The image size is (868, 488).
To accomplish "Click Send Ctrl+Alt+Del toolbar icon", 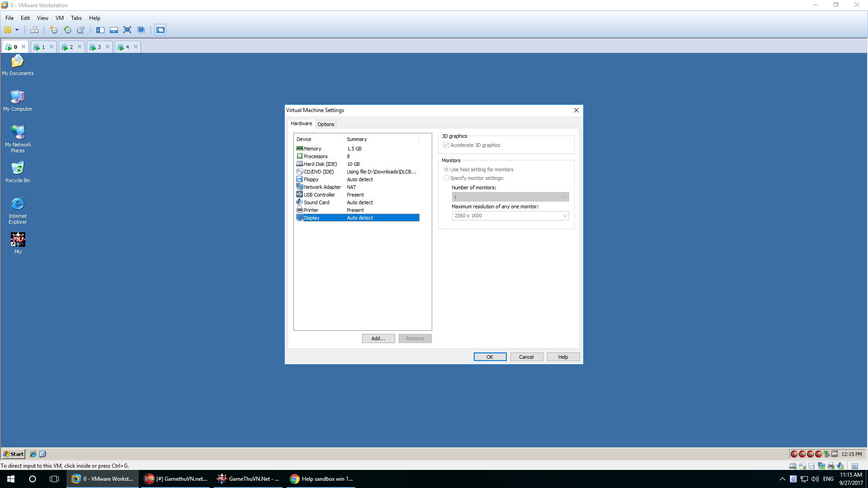I will (x=34, y=30).
